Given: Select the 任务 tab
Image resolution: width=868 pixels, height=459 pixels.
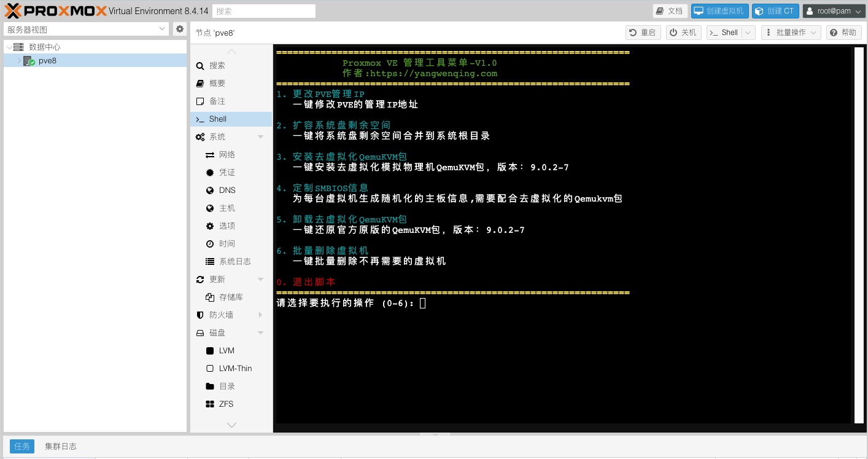Looking at the screenshot, I should [x=21, y=447].
